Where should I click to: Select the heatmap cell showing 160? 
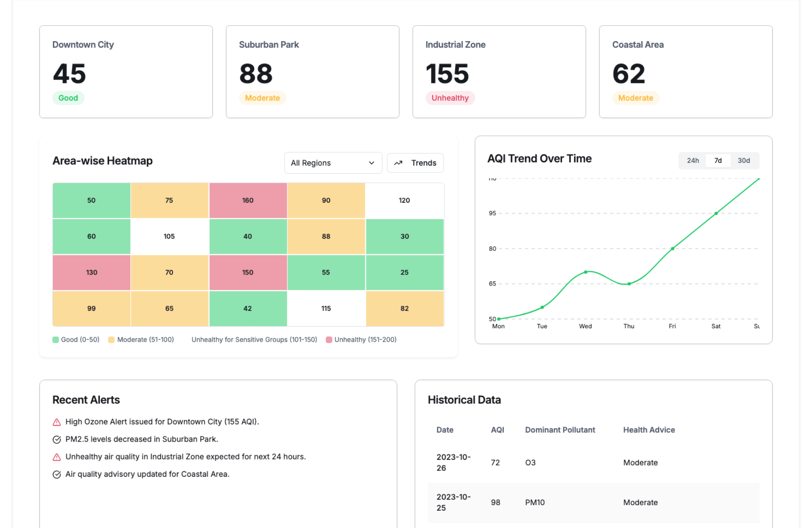pos(248,201)
